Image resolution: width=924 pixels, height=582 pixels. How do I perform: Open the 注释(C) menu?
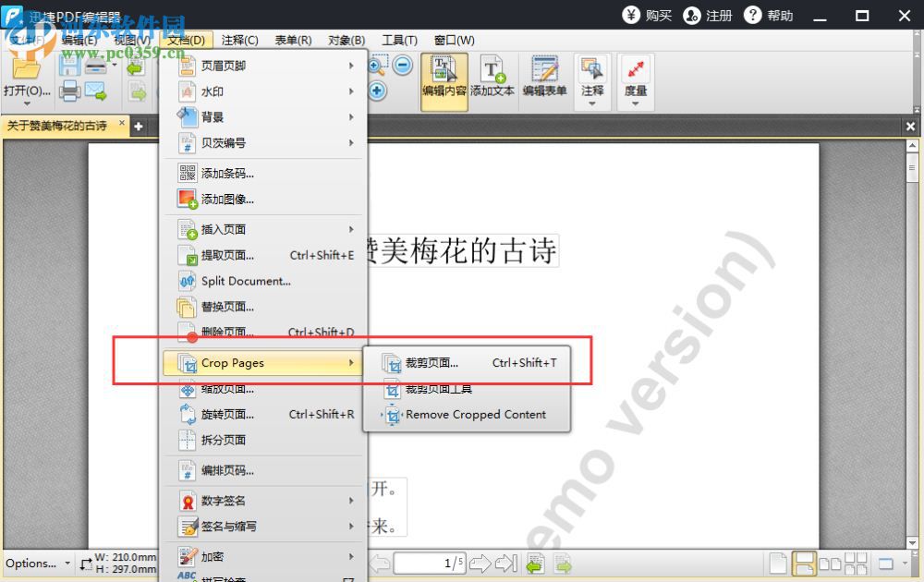pos(239,40)
